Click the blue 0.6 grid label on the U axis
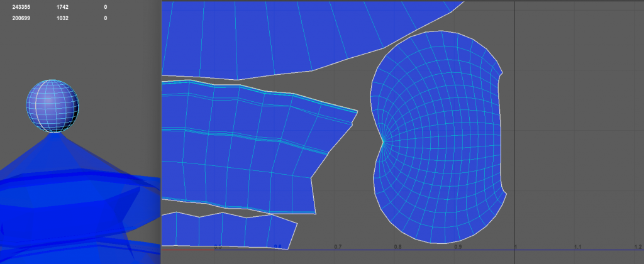Screen dimensions: 644x264 [277, 248]
